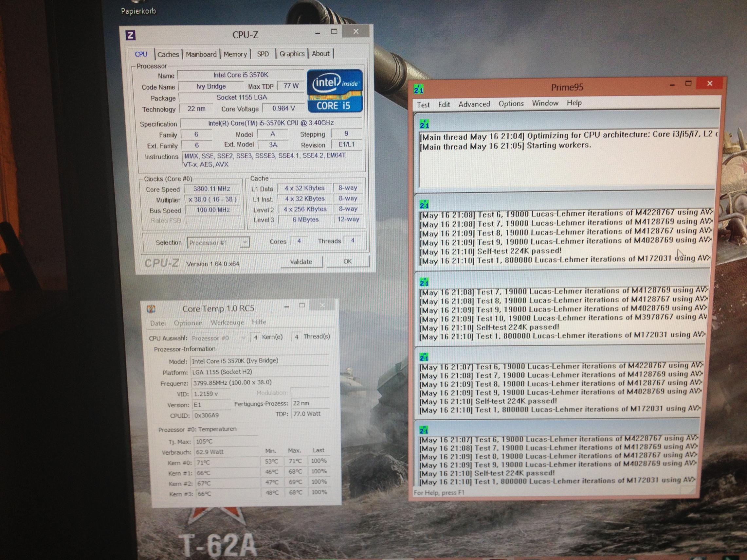Open the Advanced menu in Prime95
747x560 pixels.
(474, 104)
